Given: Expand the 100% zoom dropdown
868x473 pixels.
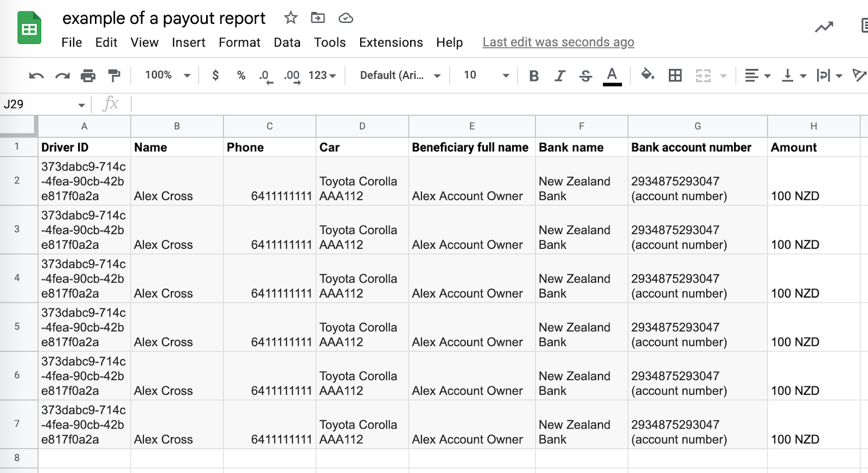Looking at the screenshot, I should pyautogui.click(x=168, y=75).
